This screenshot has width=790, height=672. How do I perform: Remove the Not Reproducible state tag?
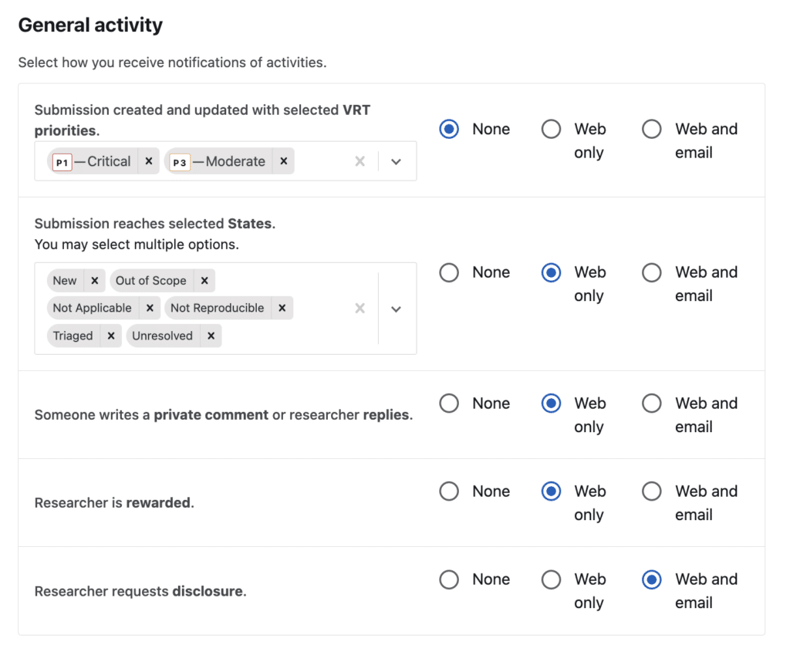pos(282,308)
